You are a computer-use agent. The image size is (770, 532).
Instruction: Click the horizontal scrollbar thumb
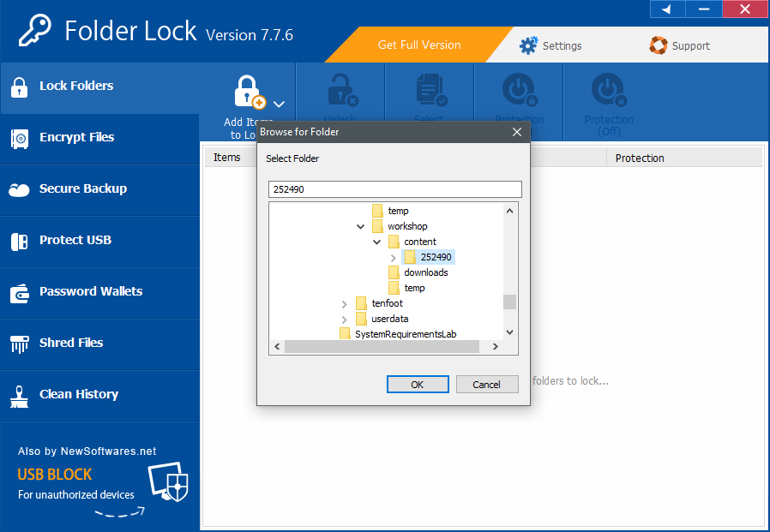(382, 346)
